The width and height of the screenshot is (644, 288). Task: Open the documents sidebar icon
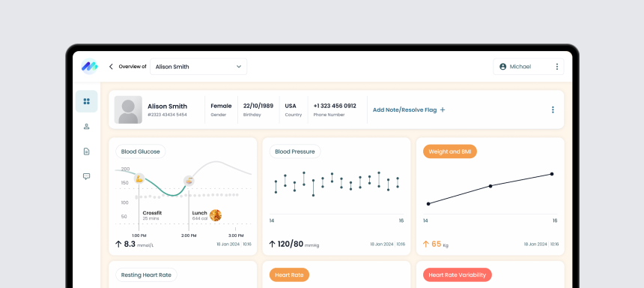[x=86, y=151]
